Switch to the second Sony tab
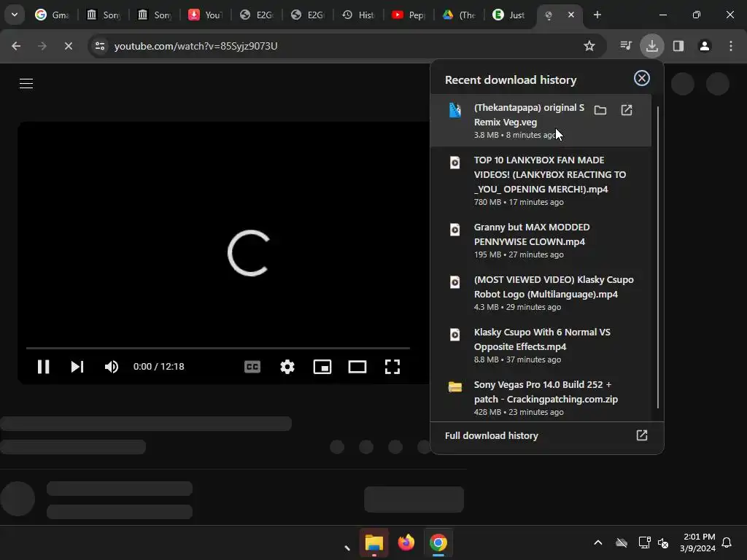 coord(155,15)
